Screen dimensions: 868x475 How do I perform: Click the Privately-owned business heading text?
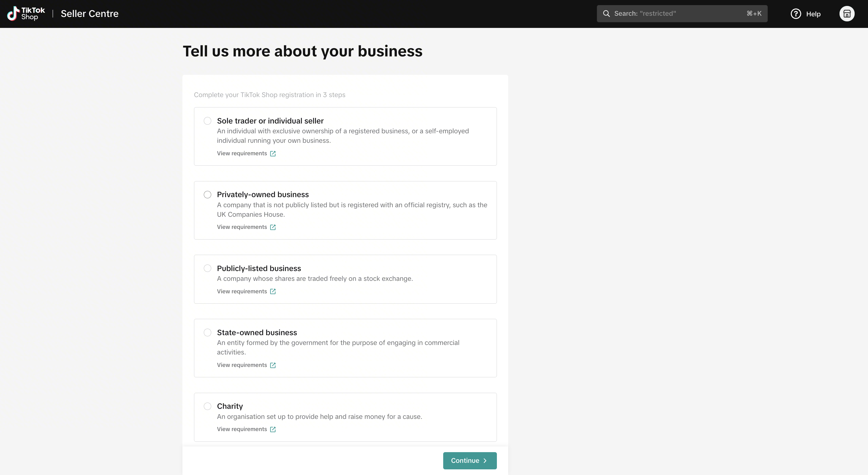click(263, 194)
